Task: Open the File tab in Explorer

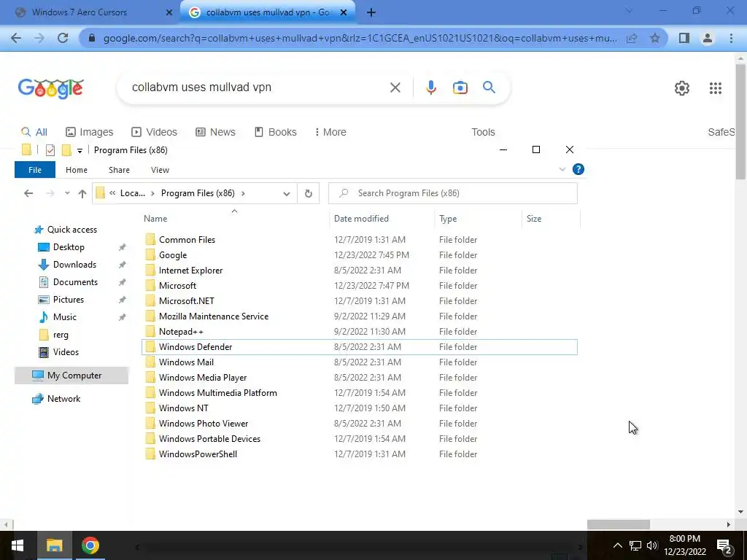Action: (x=35, y=169)
